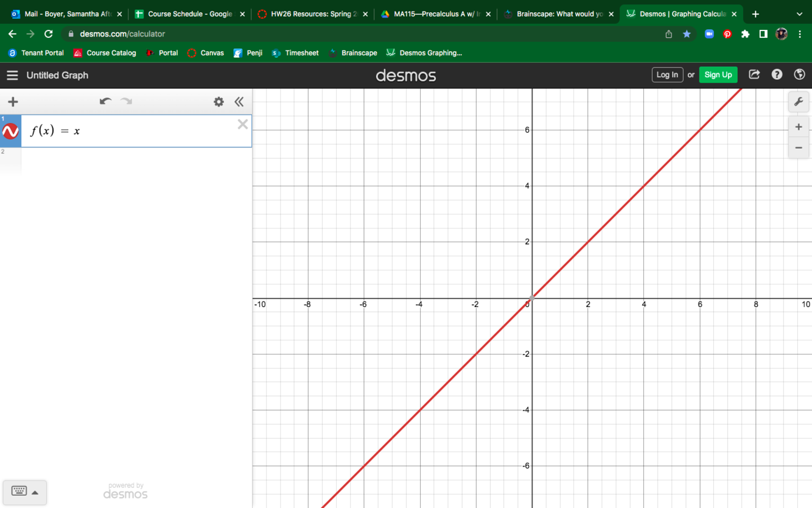
Task: Close the Mail - Boyer tab
Action: click(119, 14)
